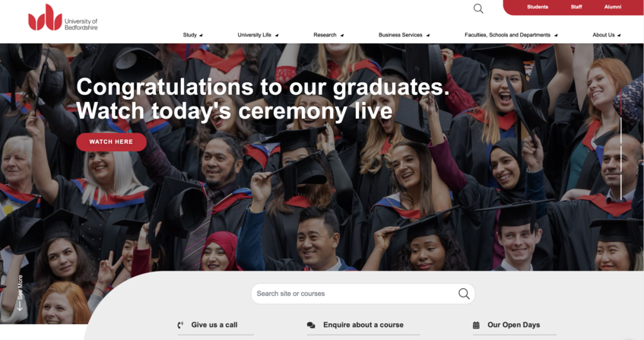Open Faculties, Schools and Departments menu
The image size is (644, 340).
click(x=507, y=35)
